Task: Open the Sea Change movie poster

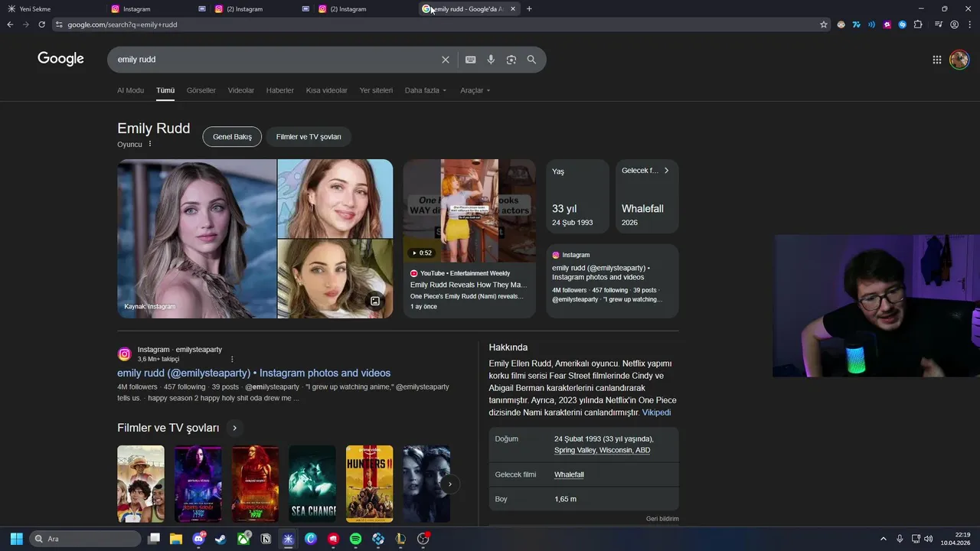Action: pos(312,484)
